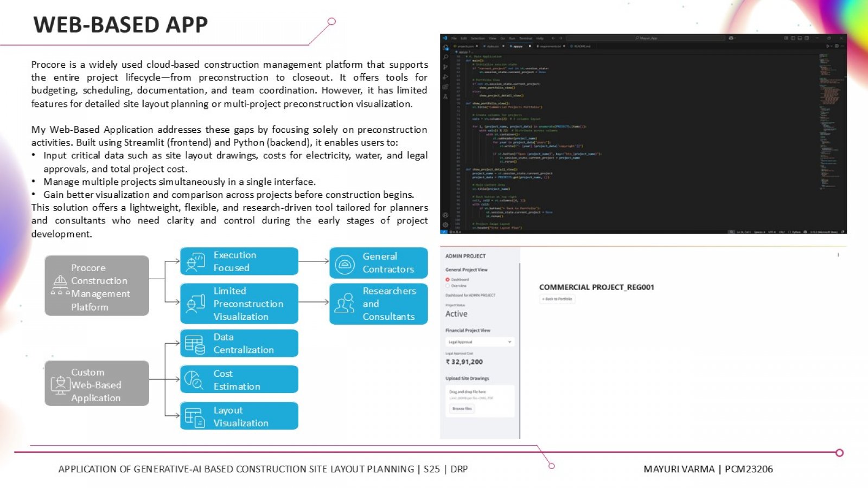Open the Streamlit three-dot menu
The image size is (868, 488).
(838, 255)
